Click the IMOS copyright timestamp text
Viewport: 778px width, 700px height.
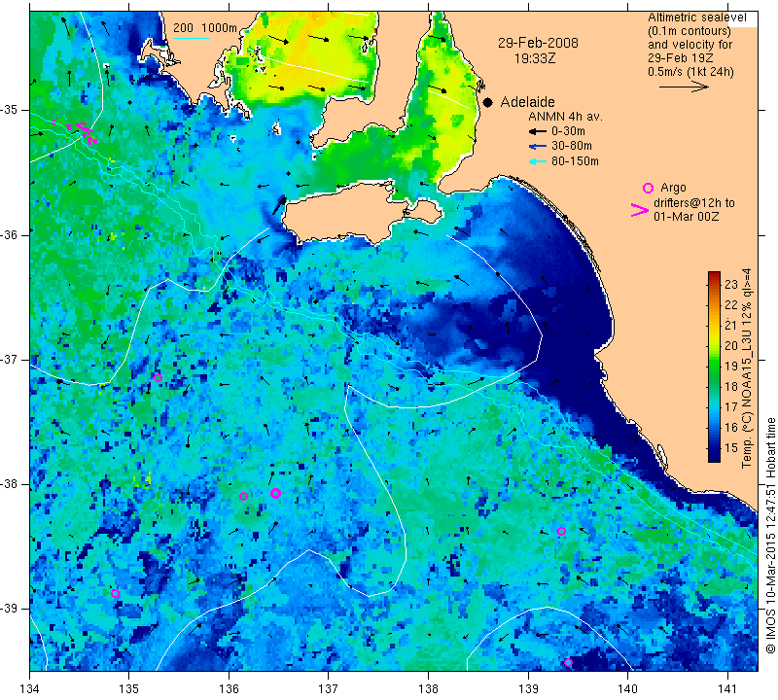click(x=770, y=536)
